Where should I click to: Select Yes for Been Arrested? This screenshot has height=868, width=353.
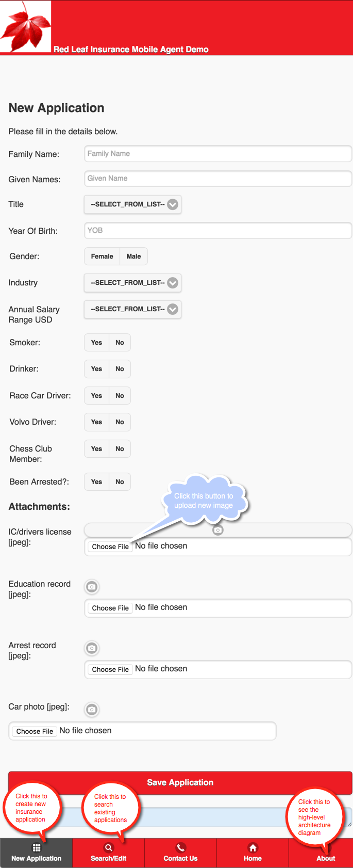pyautogui.click(x=96, y=482)
